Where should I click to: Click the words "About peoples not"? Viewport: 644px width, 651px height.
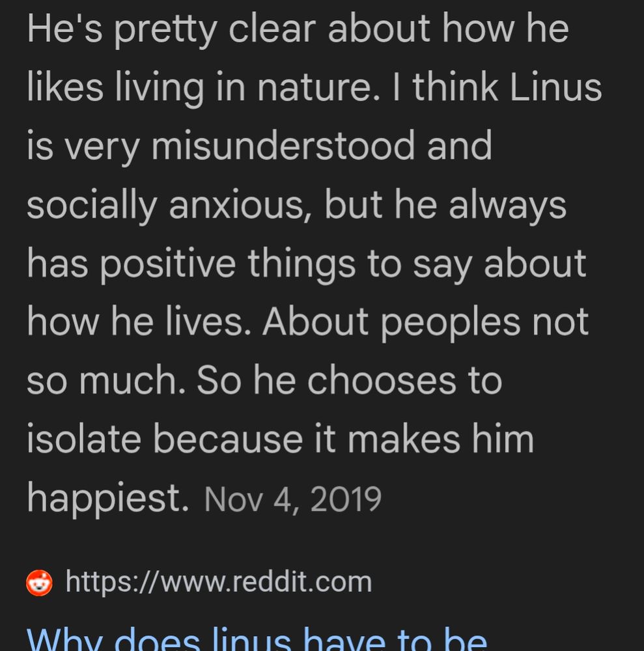426,323
